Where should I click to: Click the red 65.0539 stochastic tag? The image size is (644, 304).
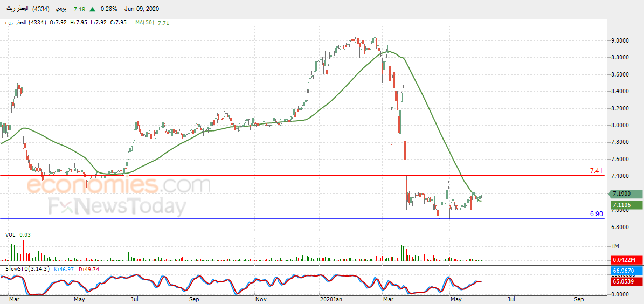coord(624,281)
